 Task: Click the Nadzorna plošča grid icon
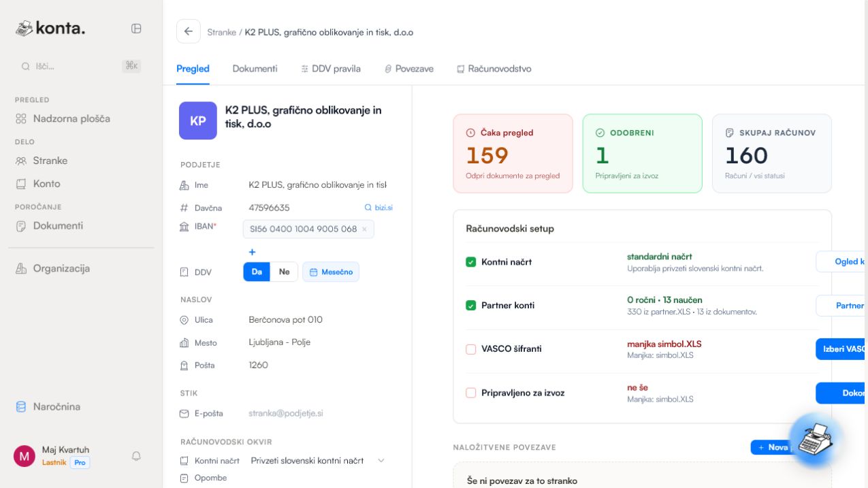tap(21, 119)
